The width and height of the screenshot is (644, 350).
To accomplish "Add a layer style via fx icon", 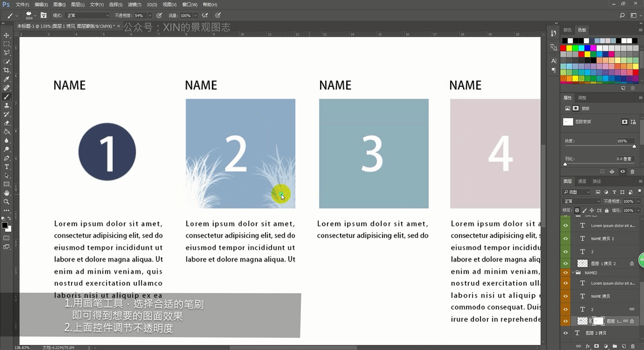I will point(588,346).
